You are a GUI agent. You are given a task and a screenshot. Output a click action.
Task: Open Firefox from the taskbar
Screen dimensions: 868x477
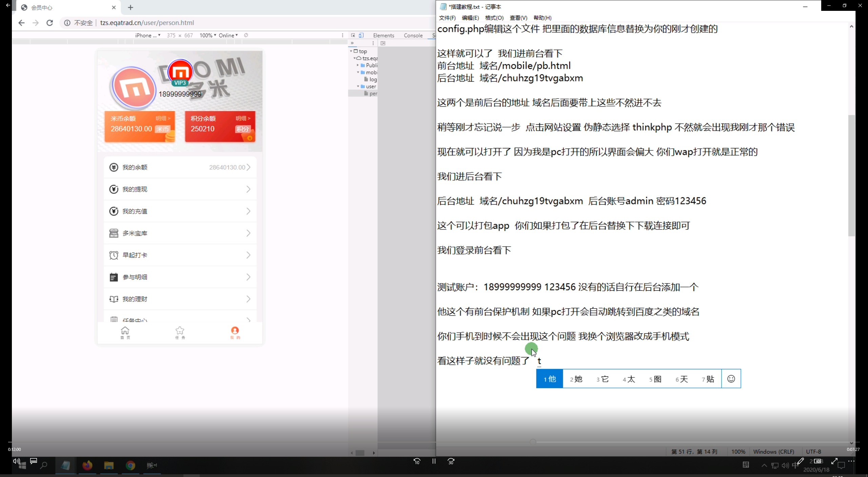tap(87, 465)
